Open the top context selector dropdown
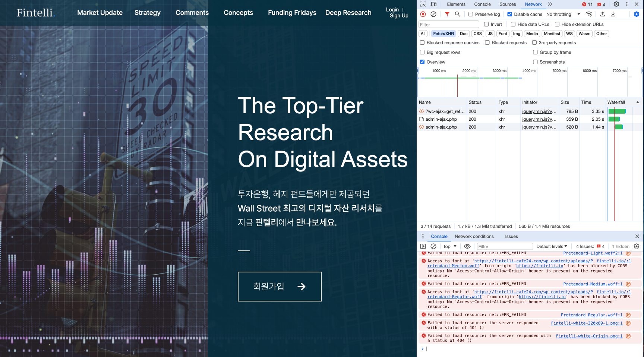Screen dimensions: 644x357 pyautogui.click(x=450, y=246)
